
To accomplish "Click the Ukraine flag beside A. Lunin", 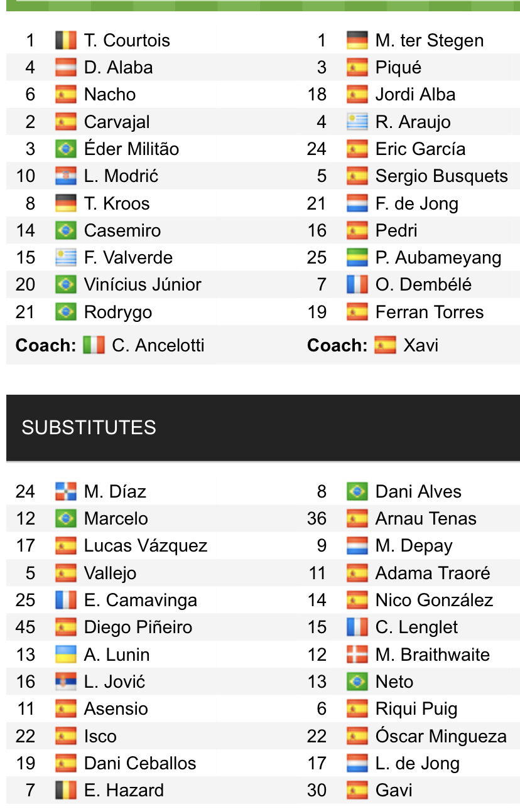I will 65,654.
